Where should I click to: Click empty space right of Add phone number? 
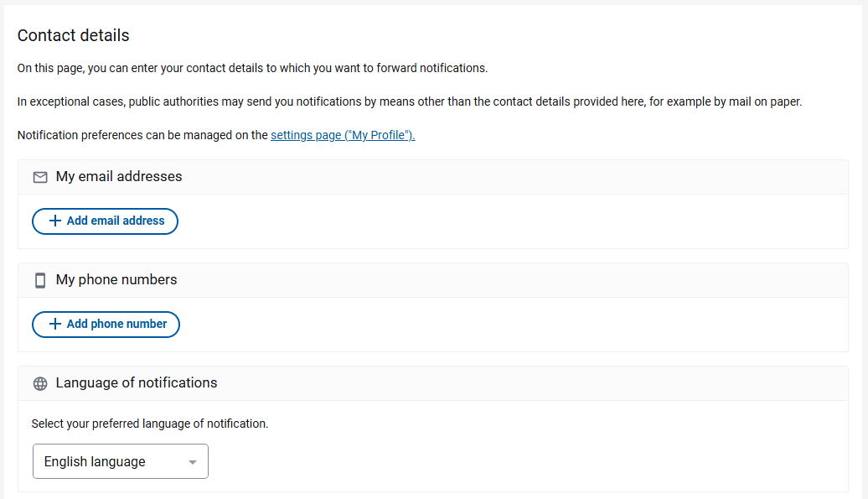(x=503, y=325)
